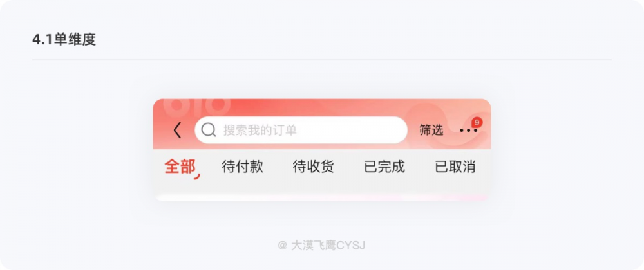644x270 pixels.
Task: Click the faded 618 graphic in header
Action: coord(194,107)
